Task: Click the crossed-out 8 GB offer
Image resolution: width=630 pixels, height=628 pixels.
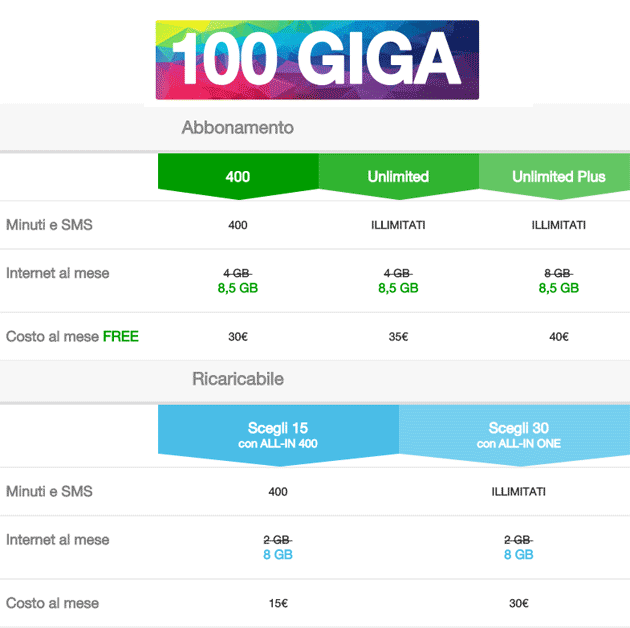Action: pos(558,272)
